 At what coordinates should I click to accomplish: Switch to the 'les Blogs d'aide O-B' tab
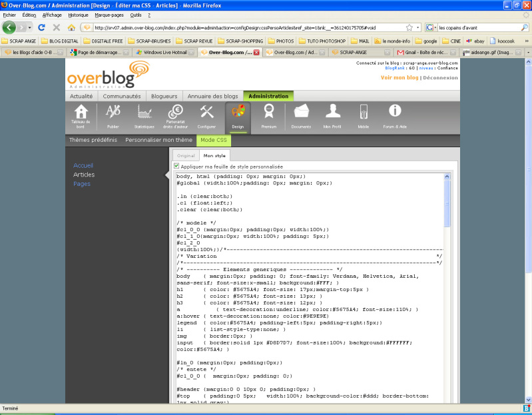33,52
